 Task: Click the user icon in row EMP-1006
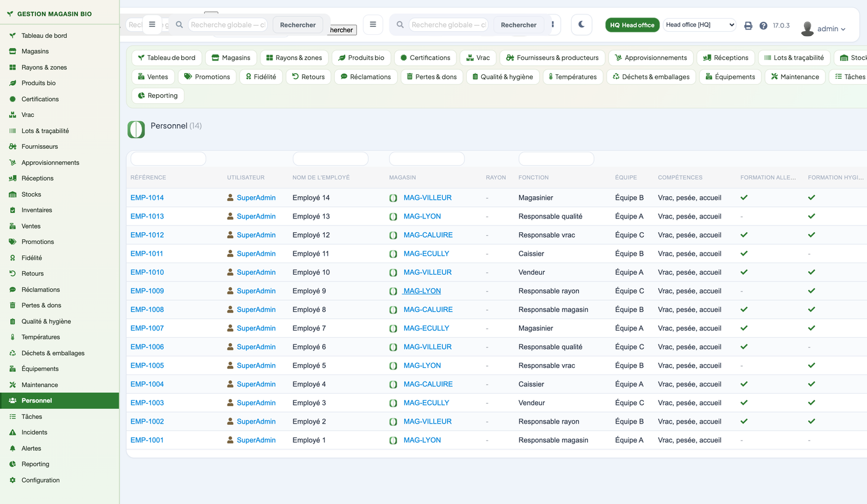point(230,347)
